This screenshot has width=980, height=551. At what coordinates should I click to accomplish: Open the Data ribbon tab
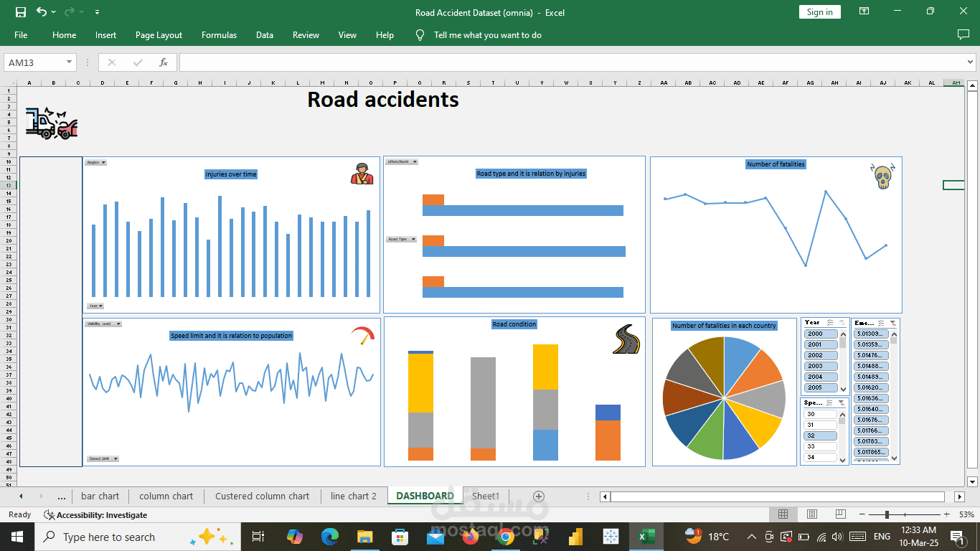(x=265, y=34)
